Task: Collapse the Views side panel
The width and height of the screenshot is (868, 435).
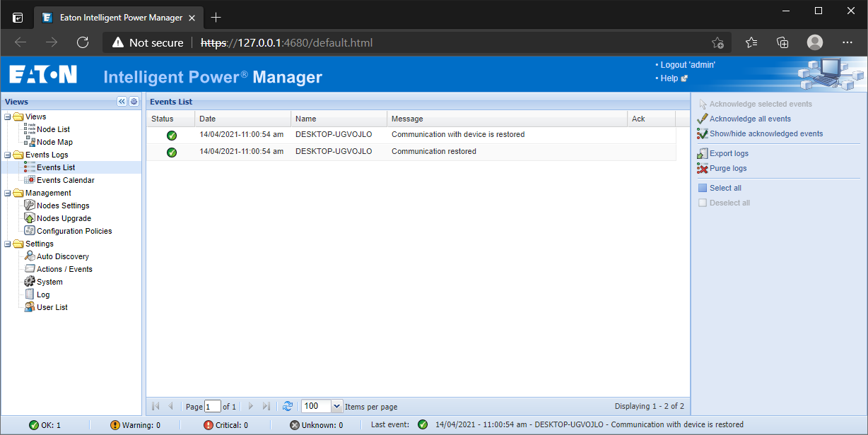Action: [122, 102]
